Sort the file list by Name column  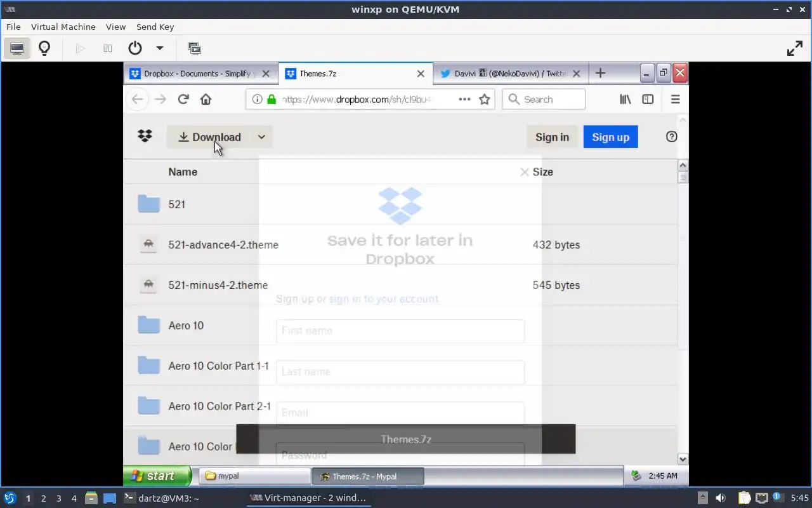click(183, 172)
